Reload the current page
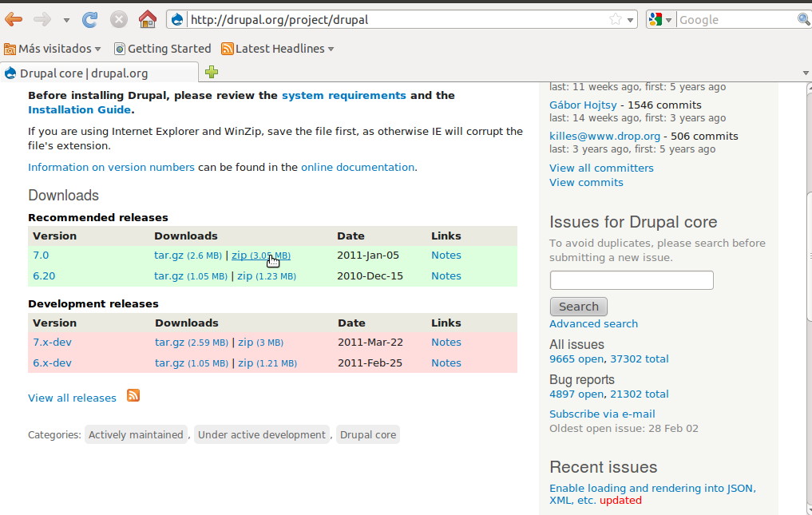 coord(88,19)
